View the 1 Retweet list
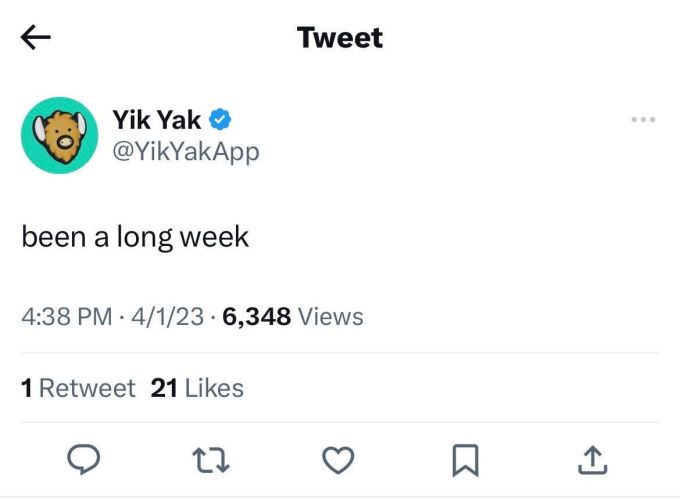 click(78, 388)
